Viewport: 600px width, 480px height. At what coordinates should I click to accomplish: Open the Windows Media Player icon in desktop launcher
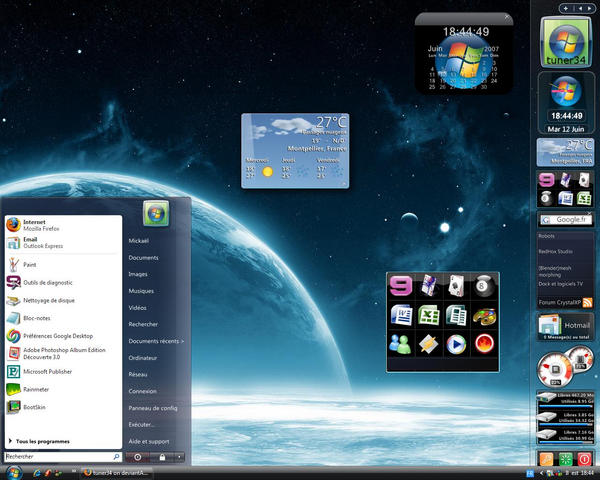456,344
